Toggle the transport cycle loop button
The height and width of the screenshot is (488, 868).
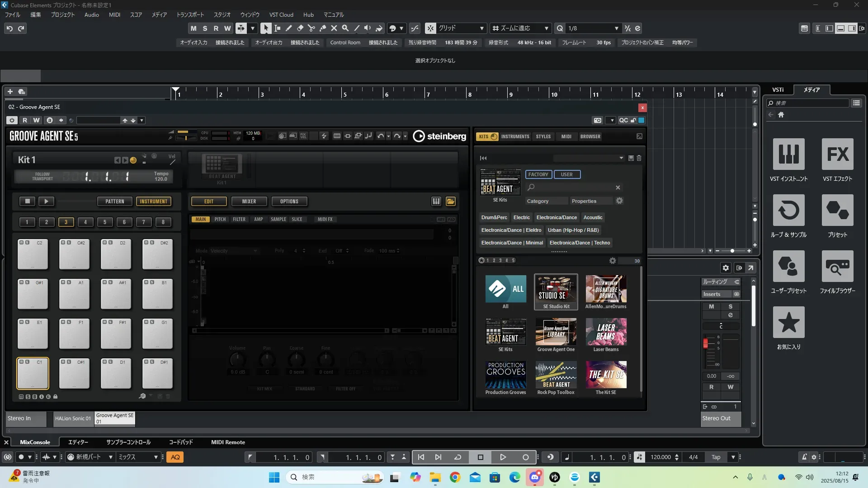[x=458, y=457]
